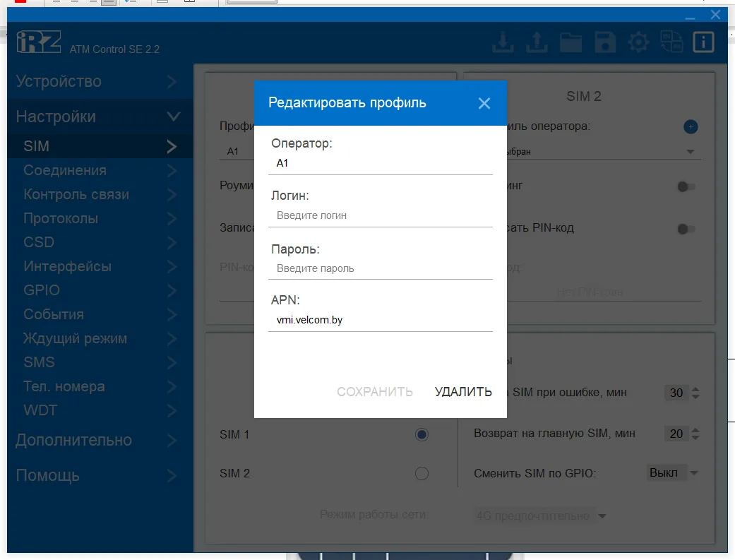This screenshot has height=560, width=735.
Task: Click the УДАЛИТЬ button to delete profile
Action: point(463,392)
